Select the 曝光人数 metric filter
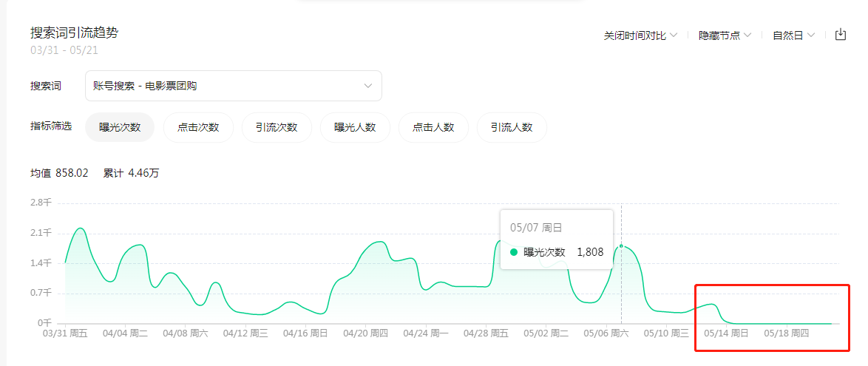 click(355, 127)
